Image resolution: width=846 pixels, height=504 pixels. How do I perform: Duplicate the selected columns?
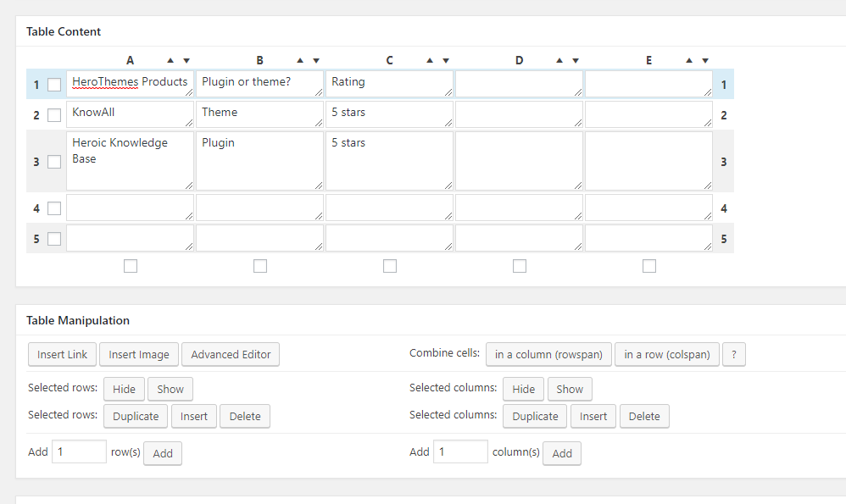pos(535,416)
